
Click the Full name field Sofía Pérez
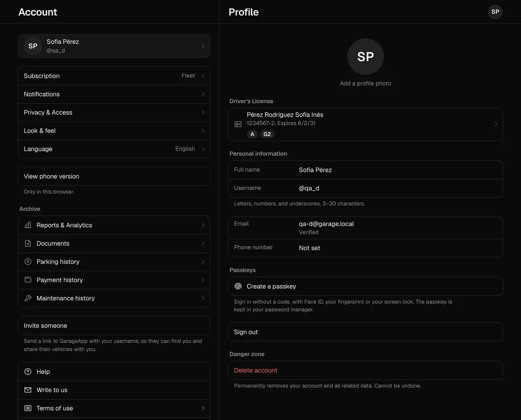tap(366, 170)
